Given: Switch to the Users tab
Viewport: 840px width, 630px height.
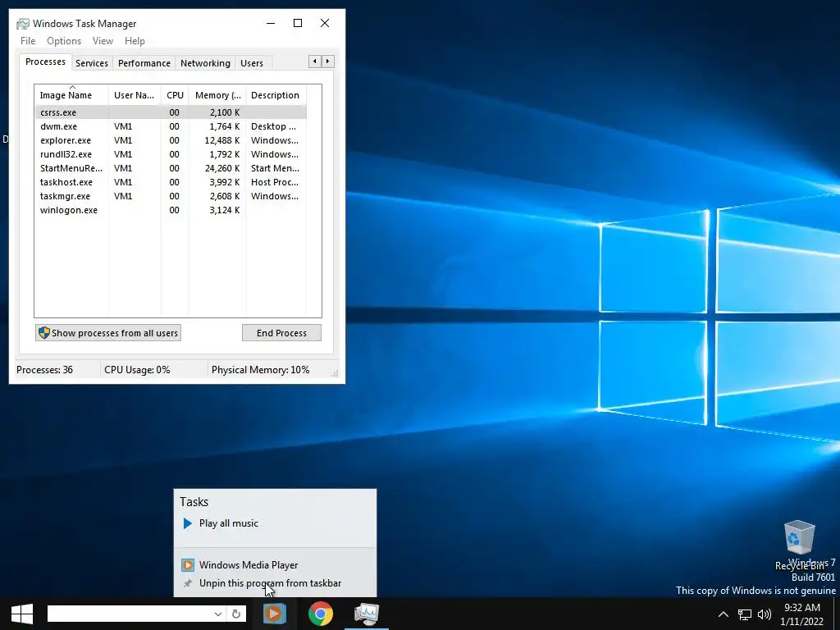Looking at the screenshot, I should pos(252,63).
